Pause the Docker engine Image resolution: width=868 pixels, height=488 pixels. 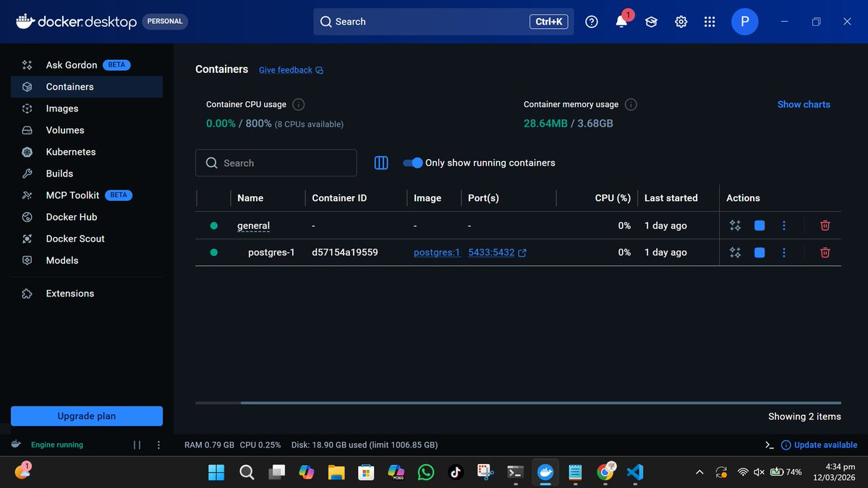pyautogui.click(x=137, y=445)
